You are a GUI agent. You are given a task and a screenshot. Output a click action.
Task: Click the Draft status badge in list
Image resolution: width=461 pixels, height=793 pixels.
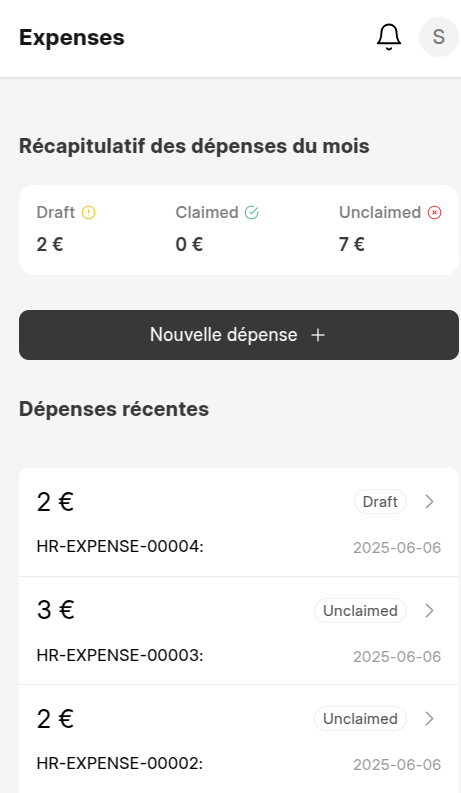point(380,502)
